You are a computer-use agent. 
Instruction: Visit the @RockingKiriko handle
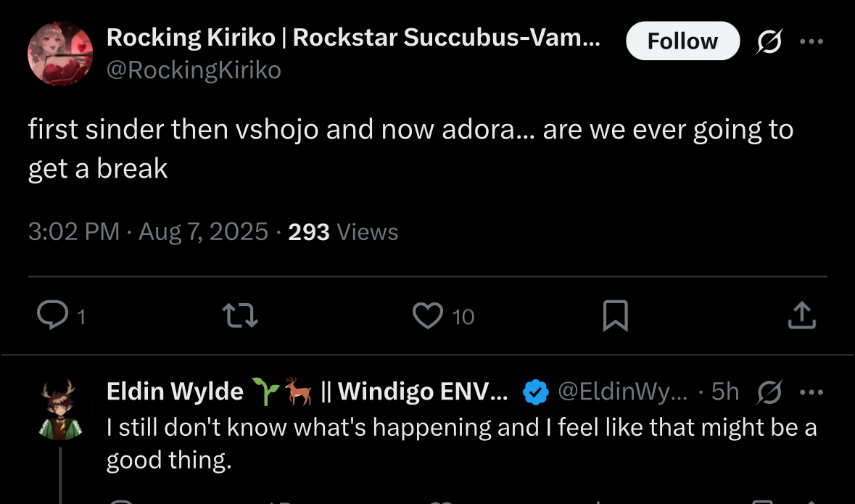(194, 70)
